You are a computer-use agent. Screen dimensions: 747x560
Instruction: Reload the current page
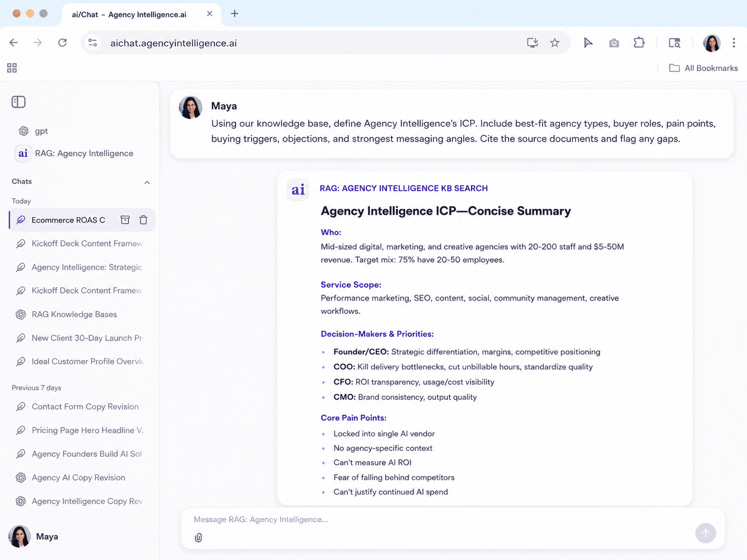click(62, 43)
